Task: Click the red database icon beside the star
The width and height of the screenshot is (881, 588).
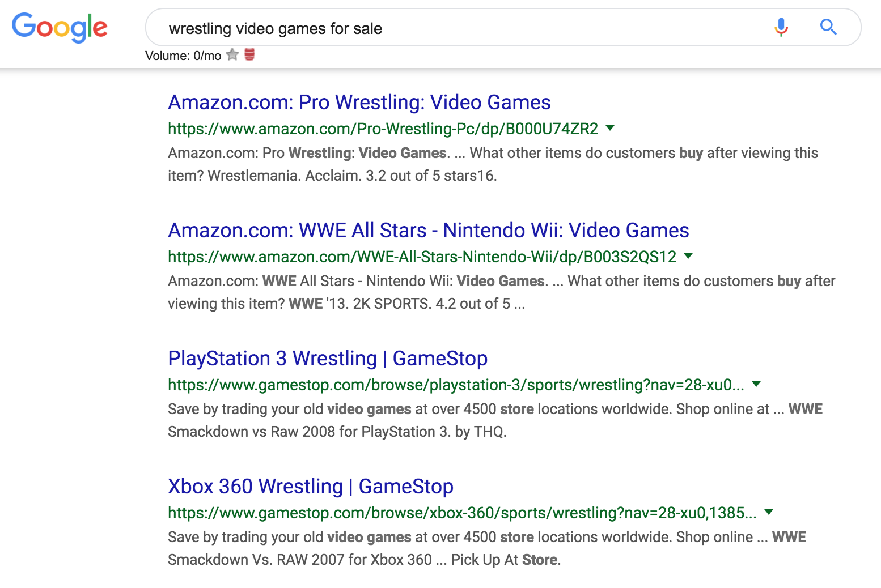Action: click(x=249, y=54)
